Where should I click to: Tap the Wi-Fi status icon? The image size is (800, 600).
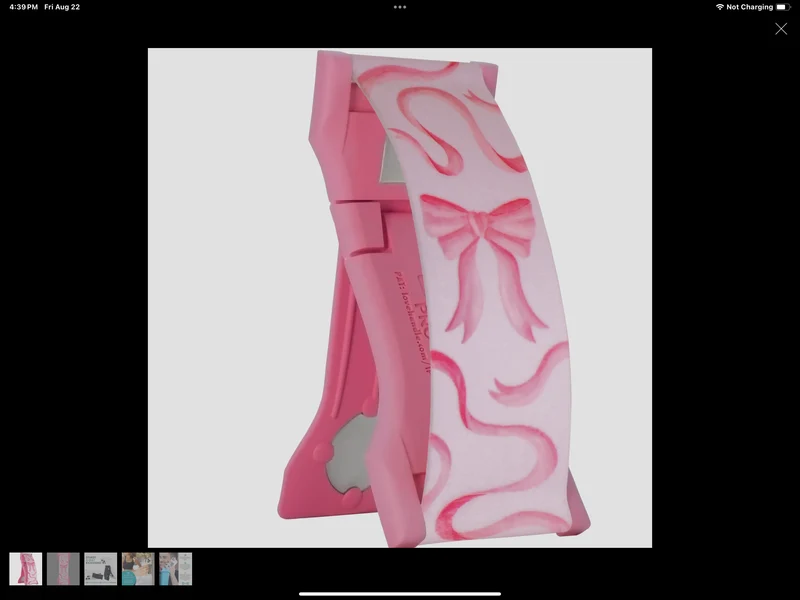(719, 7)
